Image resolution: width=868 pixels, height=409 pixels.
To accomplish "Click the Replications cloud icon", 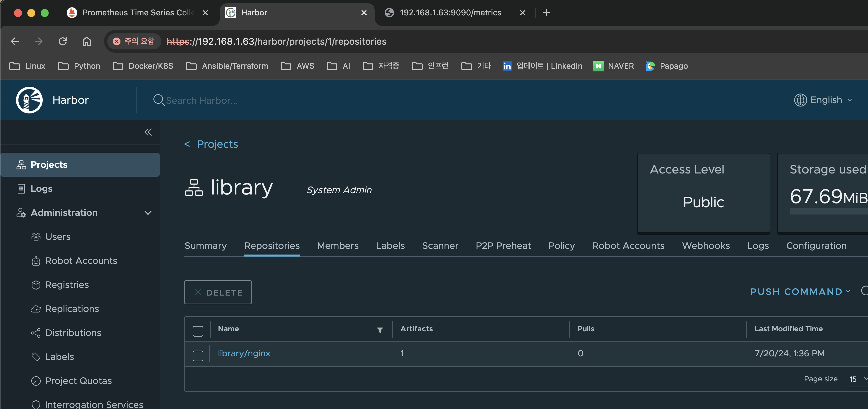I will [36, 309].
